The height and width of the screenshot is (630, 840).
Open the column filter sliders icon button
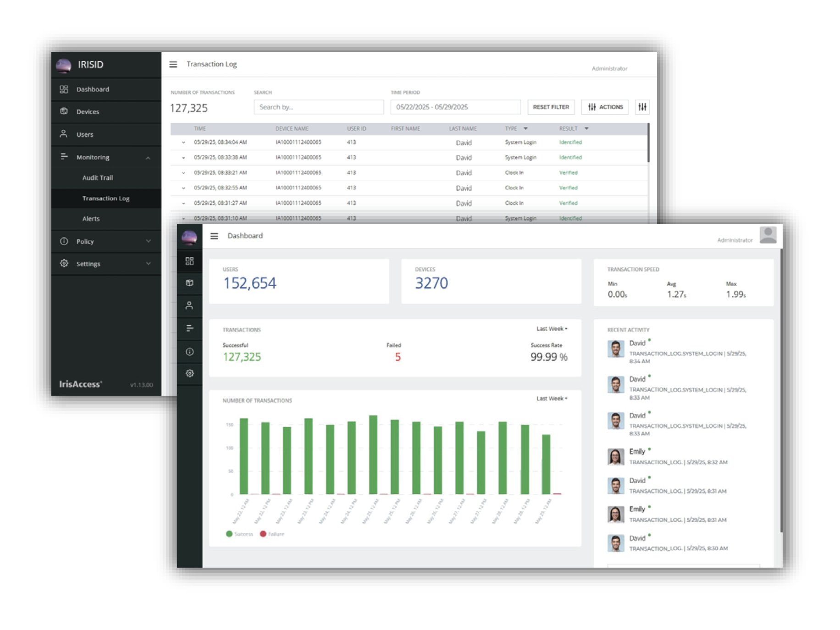(642, 107)
